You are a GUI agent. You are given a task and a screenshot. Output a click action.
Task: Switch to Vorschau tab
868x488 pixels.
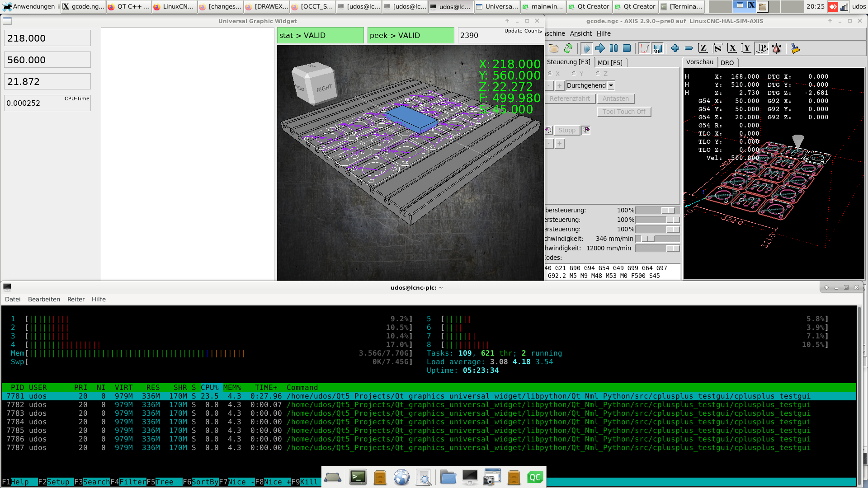(699, 62)
